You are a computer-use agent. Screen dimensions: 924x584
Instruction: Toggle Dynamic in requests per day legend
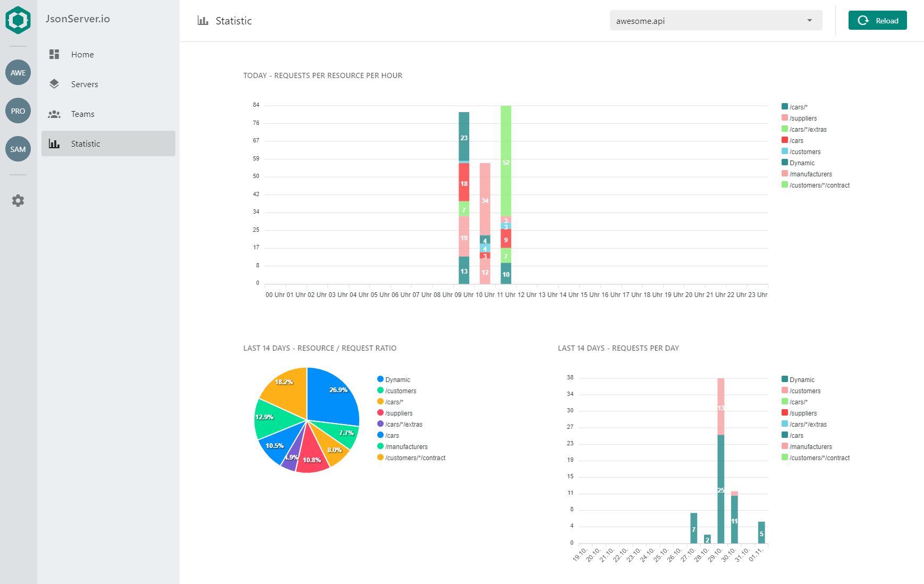[x=798, y=379]
